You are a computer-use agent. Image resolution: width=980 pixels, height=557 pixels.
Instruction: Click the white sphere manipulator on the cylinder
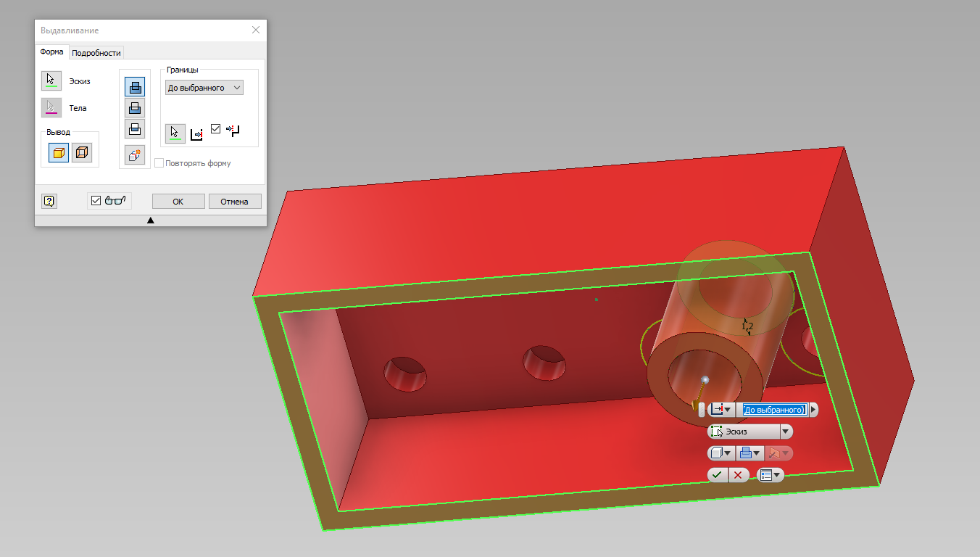point(705,379)
